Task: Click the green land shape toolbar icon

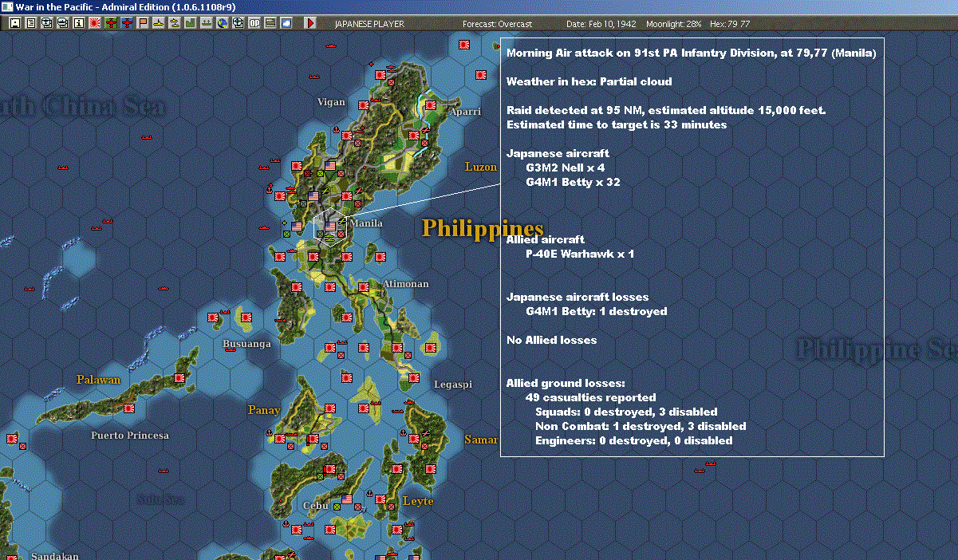Action: (x=190, y=23)
